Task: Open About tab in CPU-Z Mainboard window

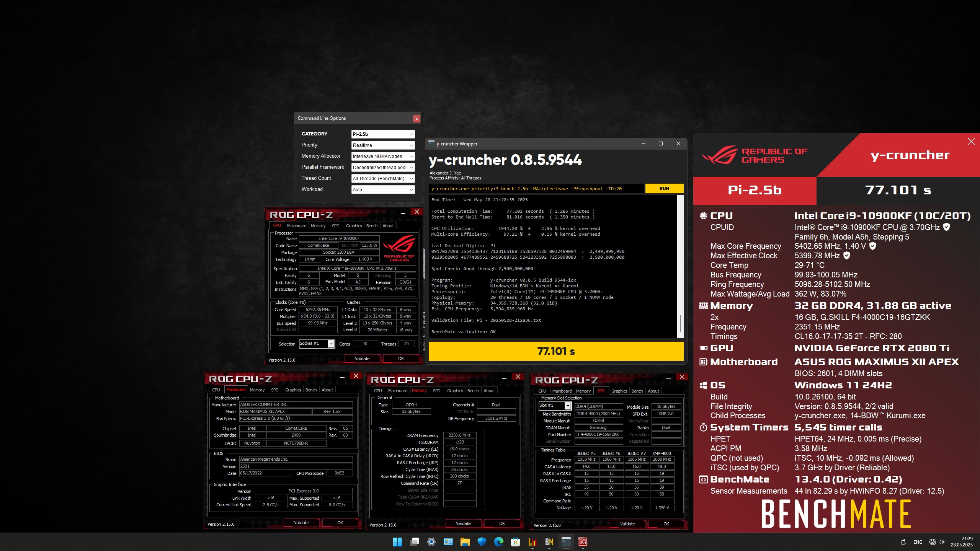Action: [327, 390]
